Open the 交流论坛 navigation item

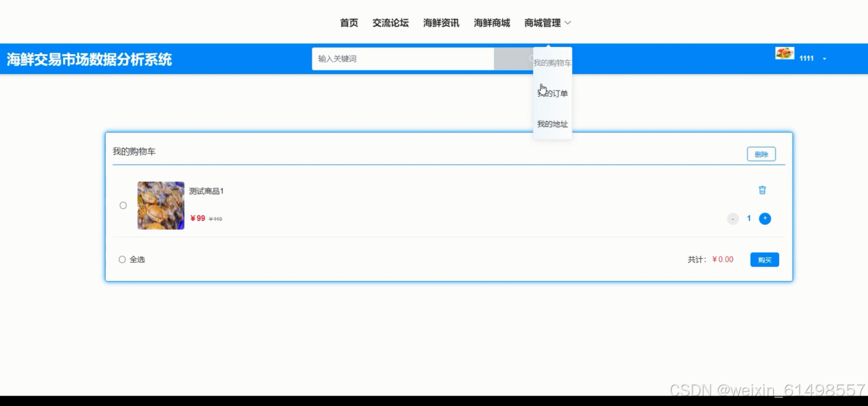coord(391,23)
